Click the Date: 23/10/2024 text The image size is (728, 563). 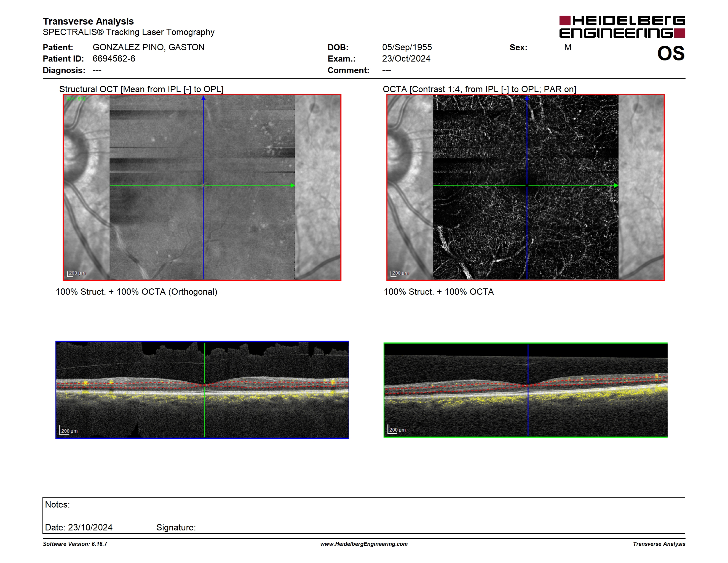coord(79,527)
